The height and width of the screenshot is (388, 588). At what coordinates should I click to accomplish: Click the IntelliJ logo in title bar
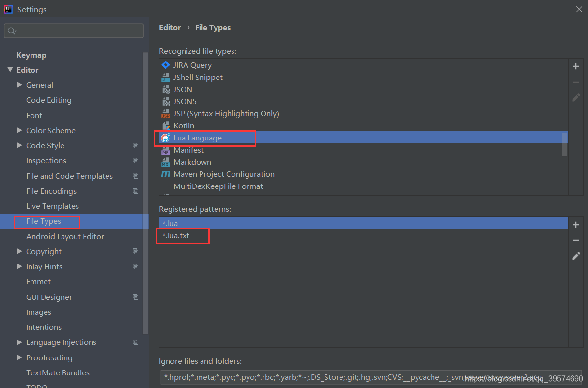point(8,9)
